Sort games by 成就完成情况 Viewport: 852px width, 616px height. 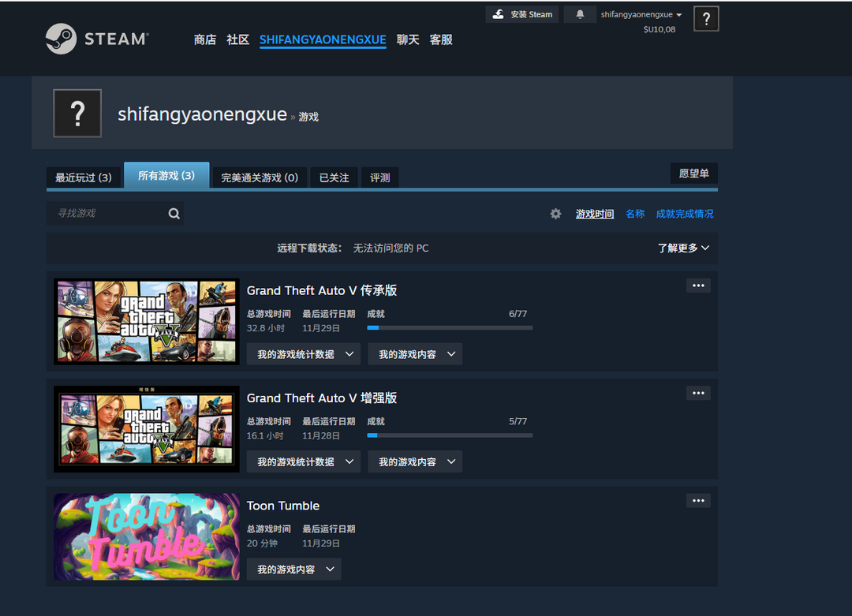click(x=685, y=213)
